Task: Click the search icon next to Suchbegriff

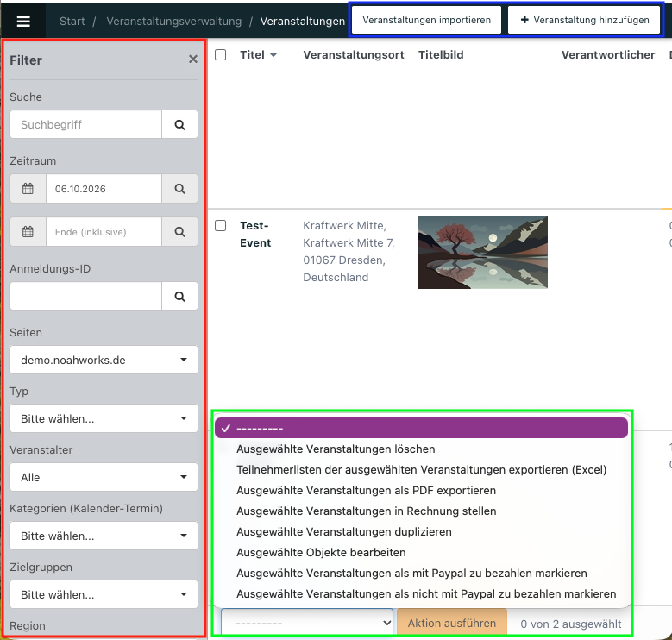Action: click(x=179, y=125)
